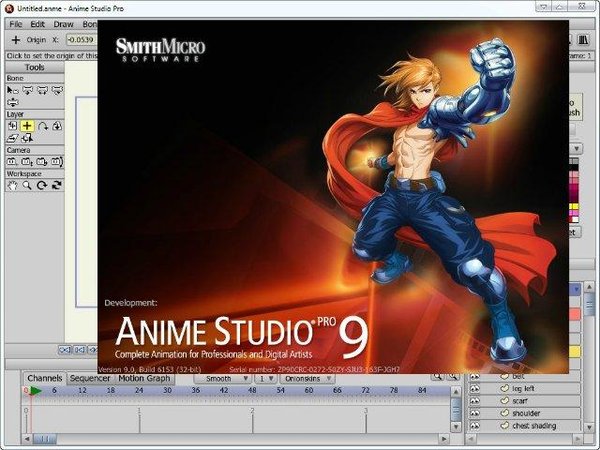Screen dimensions: 600x450
Task: Open the dropdown showing 1 beside Smooth
Action: (266, 378)
